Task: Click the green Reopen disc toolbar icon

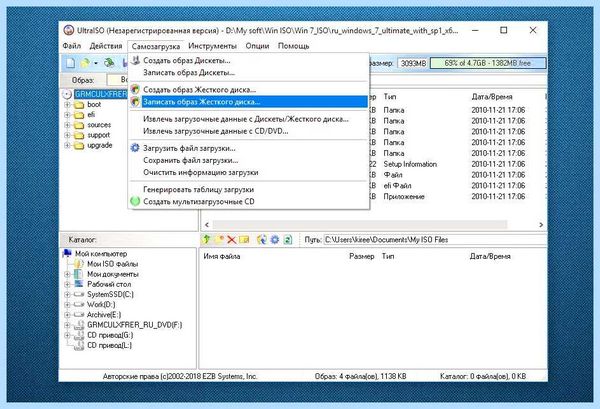Action: (x=109, y=63)
